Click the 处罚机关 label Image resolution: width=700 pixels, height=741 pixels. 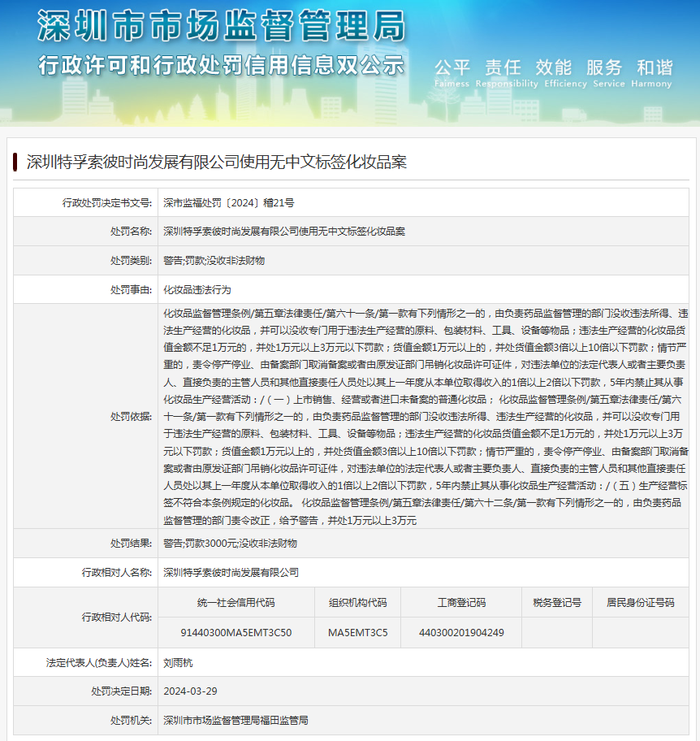(132, 720)
